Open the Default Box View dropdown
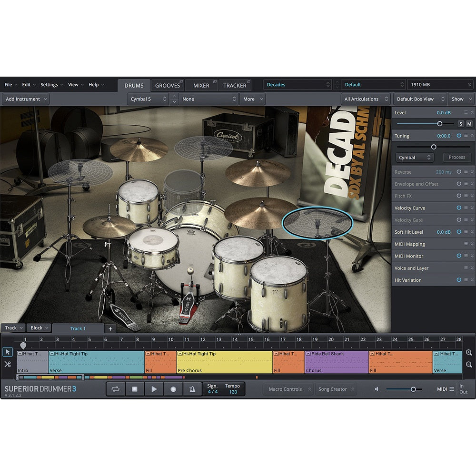 (419, 99)
